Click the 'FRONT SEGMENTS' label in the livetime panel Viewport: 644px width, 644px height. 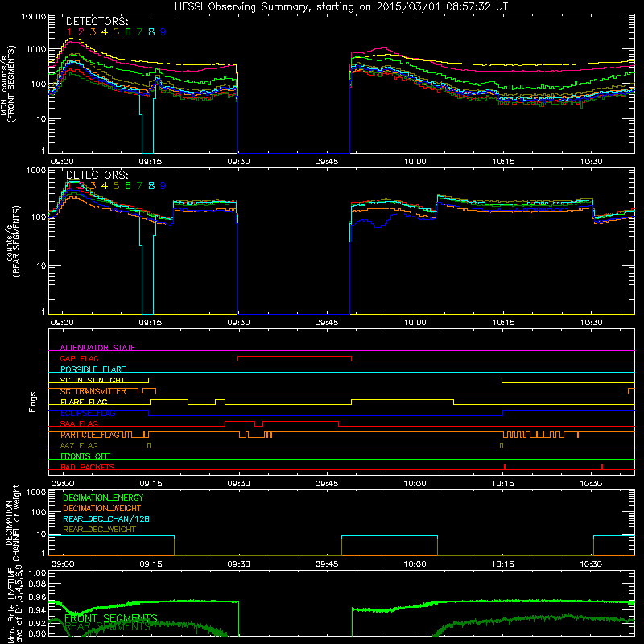click(111, 618)
